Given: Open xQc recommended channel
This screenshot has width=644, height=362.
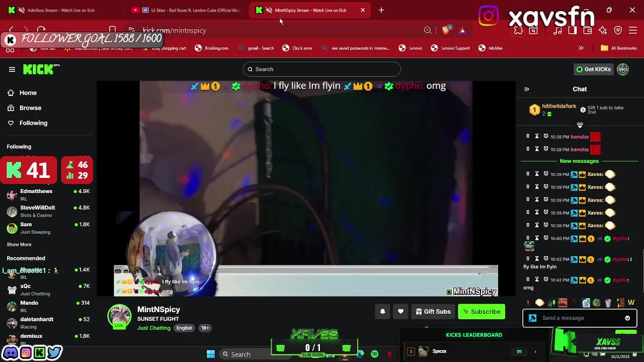Looking at the screenshot, I should pos(48,290).
